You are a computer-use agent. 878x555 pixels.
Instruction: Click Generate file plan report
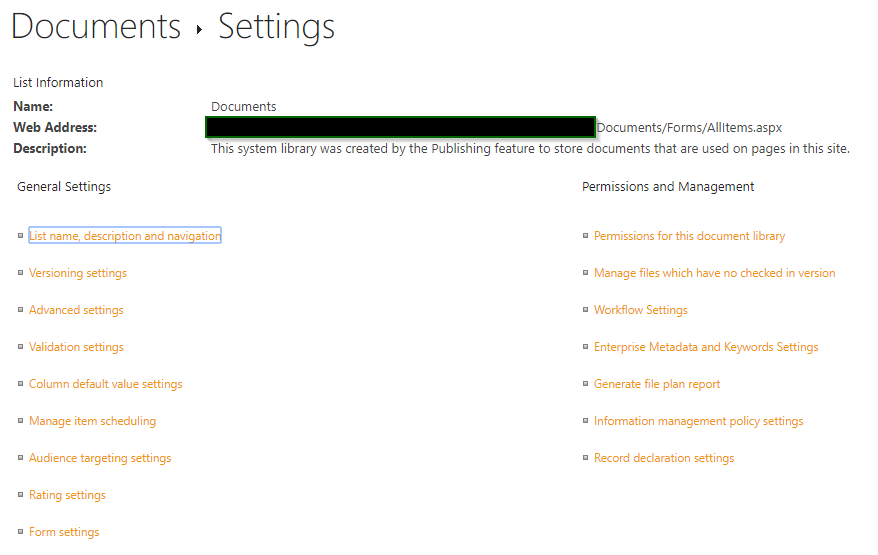point(656,384)
